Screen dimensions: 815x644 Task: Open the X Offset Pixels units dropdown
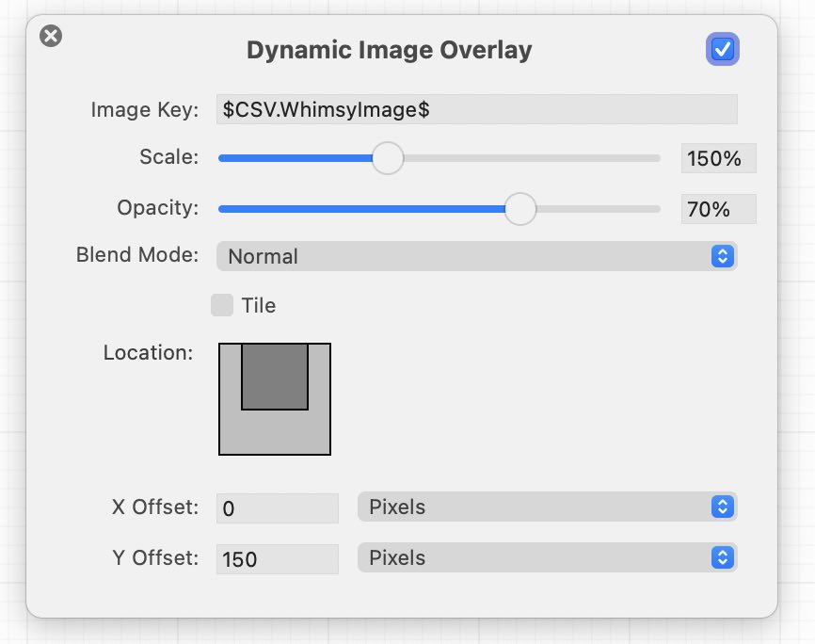click(546, 507)
